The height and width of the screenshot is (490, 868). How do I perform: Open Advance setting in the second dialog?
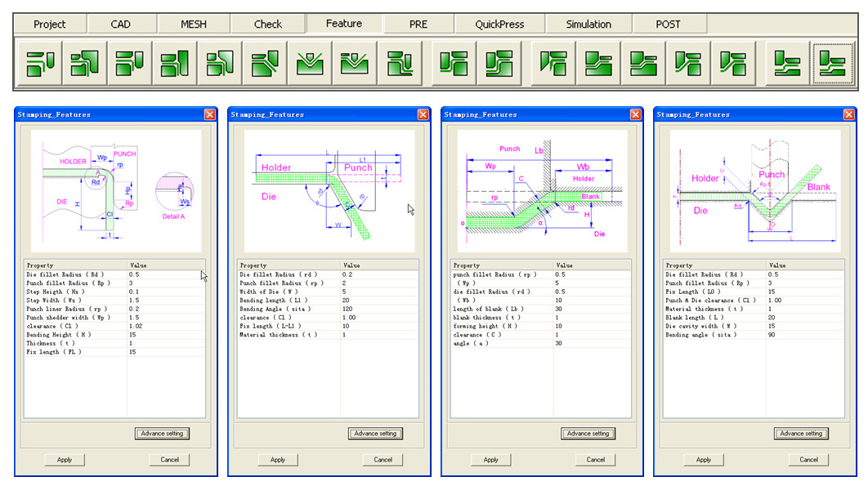[376, 434]
